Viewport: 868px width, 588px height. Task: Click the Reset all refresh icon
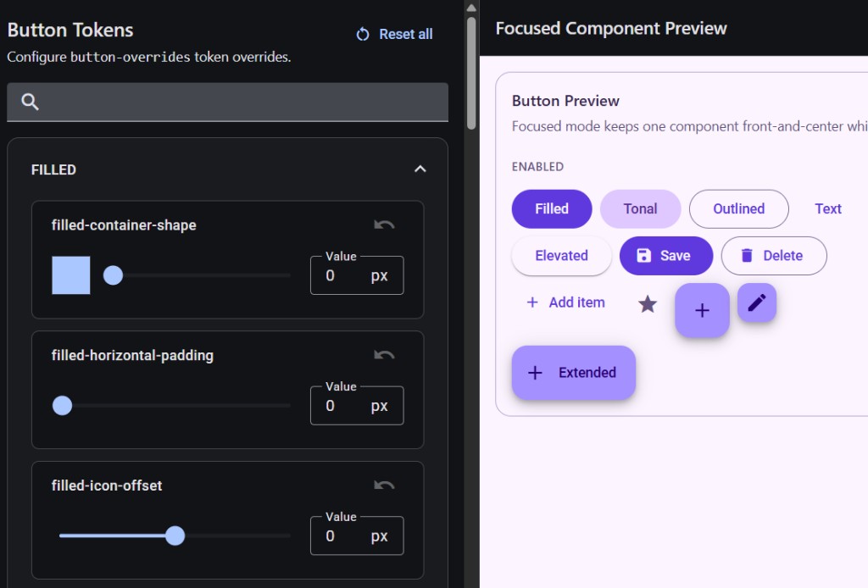tap(362, 34)
